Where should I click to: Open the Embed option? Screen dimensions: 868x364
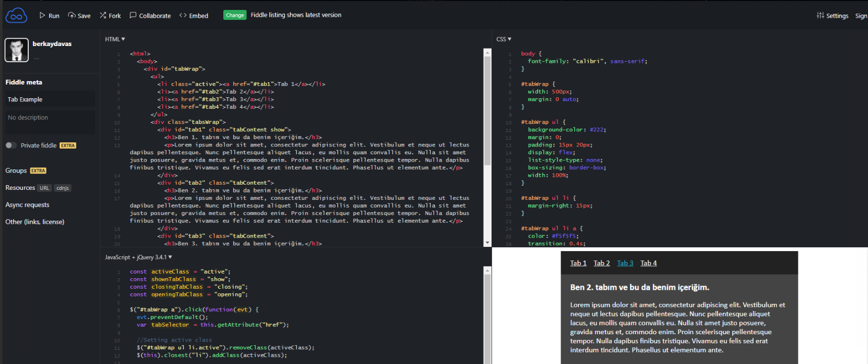(x=193, y=16)
